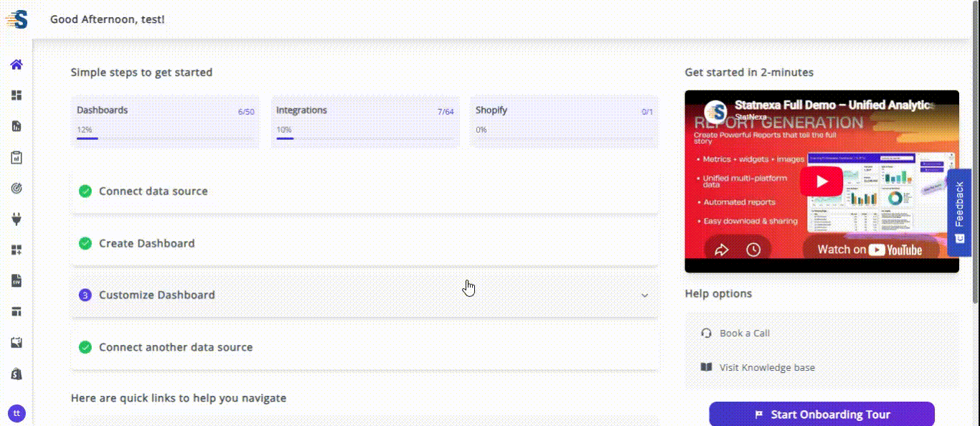The width and height of the screenshot is (980, 426).
Task: Click the 'Help options' heading
Action: pos(718,294)
